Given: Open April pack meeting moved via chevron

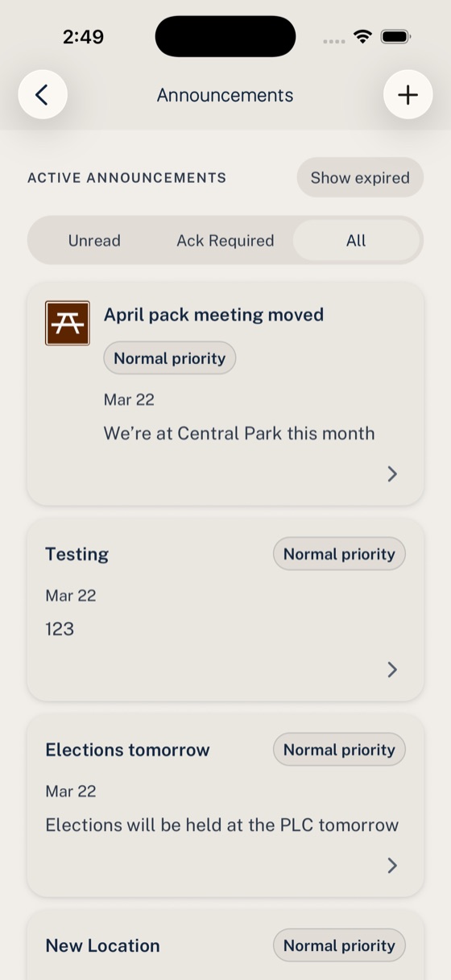Looking at the screenshot, I should [392, 473].
